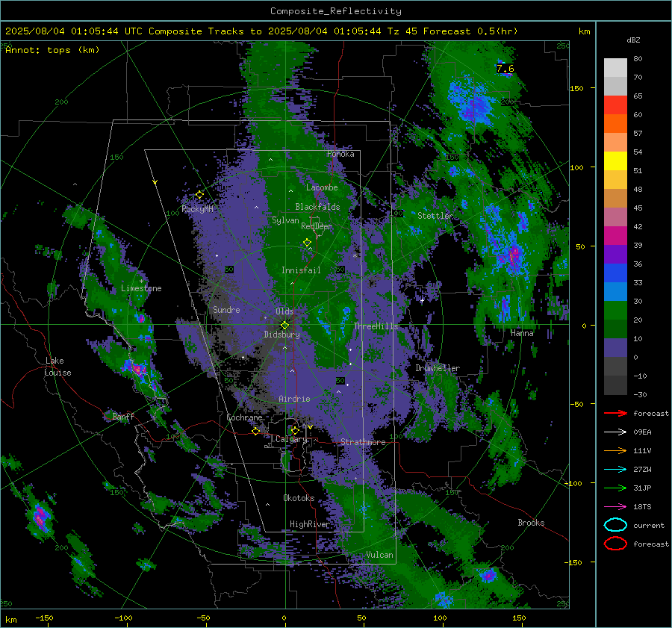Click the red forecast ellipse legend icon
The width and height of the screenshot is (672, 628).
615,544
